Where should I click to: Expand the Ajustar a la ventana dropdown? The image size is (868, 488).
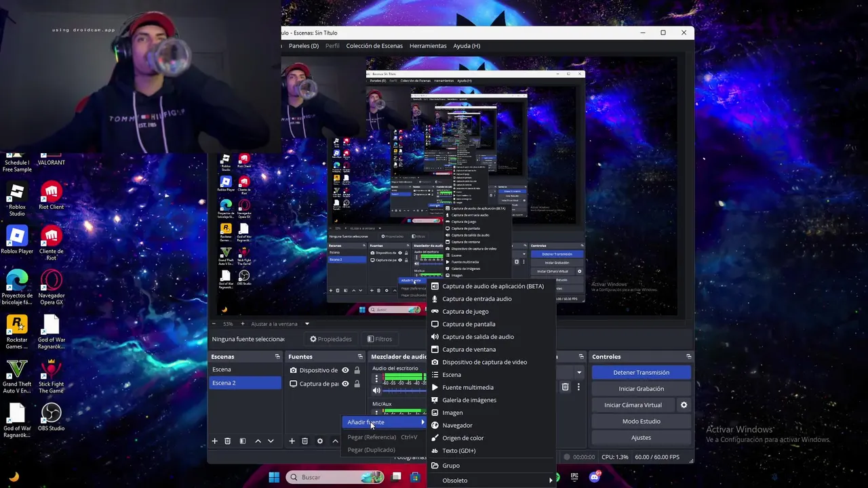click(307, 324)
